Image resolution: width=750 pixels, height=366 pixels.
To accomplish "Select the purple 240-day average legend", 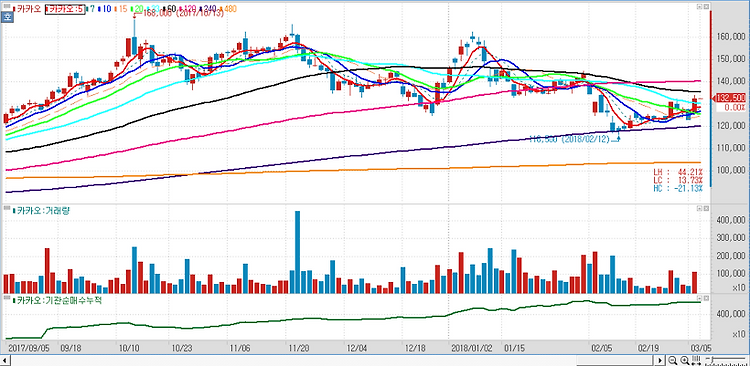I will 208,9.
